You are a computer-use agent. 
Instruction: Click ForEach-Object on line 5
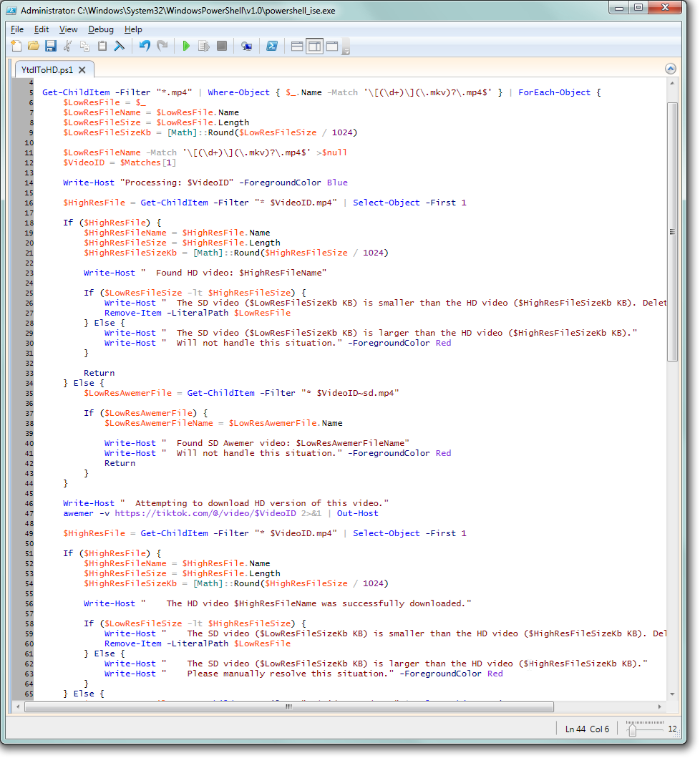point(555,92)
